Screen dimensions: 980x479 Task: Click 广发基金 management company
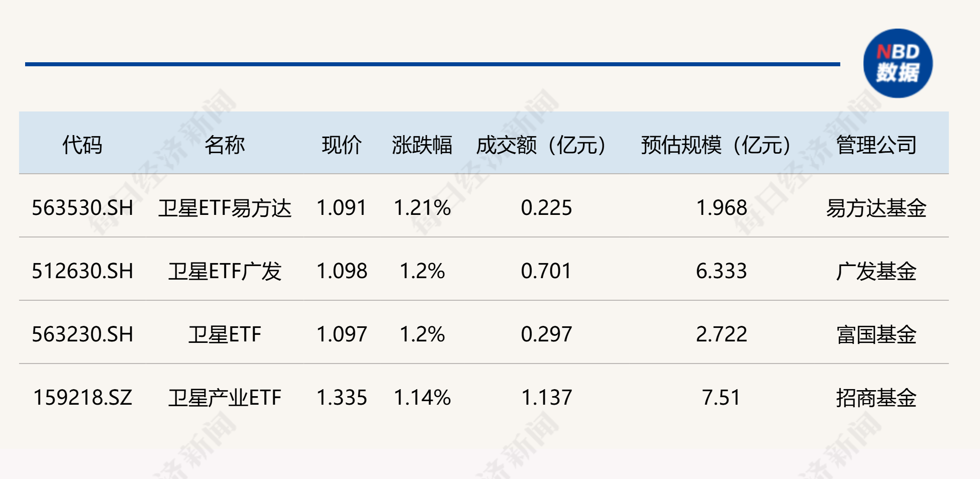pos(876,271)
